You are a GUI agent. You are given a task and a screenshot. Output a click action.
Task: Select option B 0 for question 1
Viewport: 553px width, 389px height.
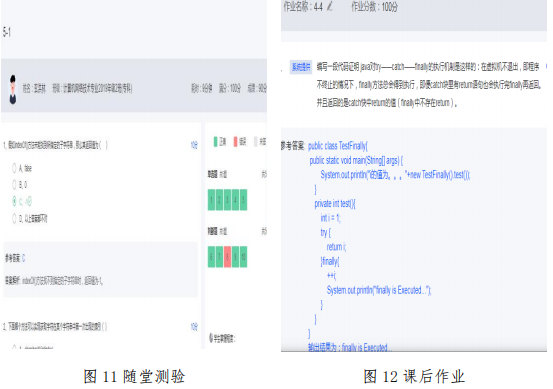click(14, 184)
